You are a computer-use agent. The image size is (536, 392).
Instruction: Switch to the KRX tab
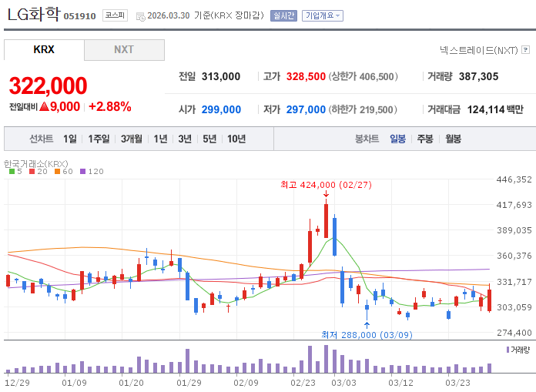pos(44,49)
